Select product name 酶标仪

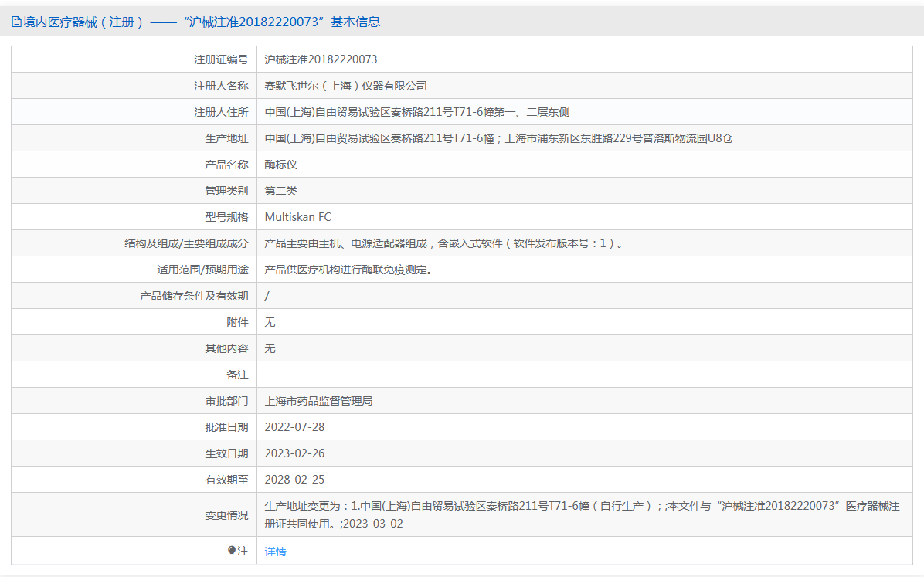[x=280, y=165]
